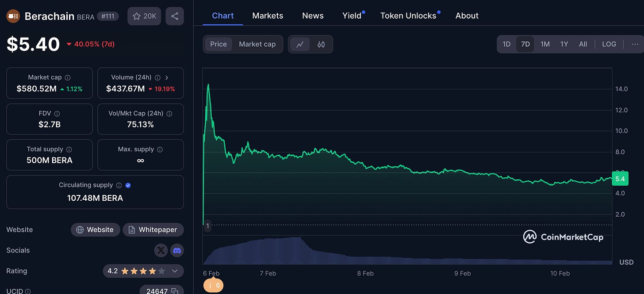This screenshot has height=294, width=644.
Task: Enable LOG scale on chart
Action: click(x=609, y=44)
